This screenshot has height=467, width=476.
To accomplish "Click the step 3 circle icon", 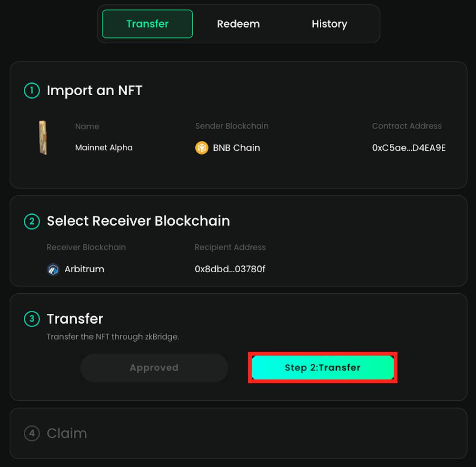I will click(32, 318).
